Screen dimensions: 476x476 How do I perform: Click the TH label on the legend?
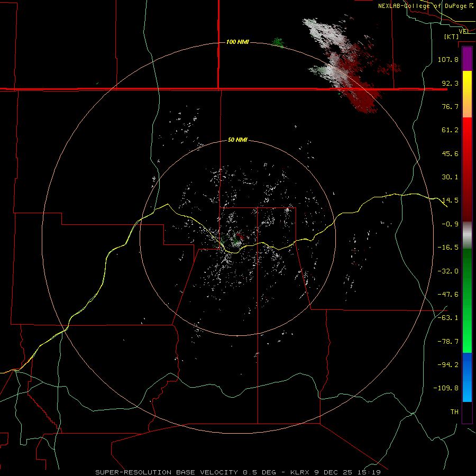pyautogui.click(x=454, y=412)
